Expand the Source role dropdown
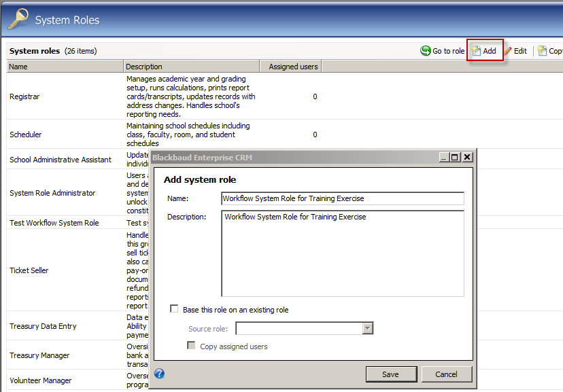The width and height of the screenshot is (563, 392). 368,329
